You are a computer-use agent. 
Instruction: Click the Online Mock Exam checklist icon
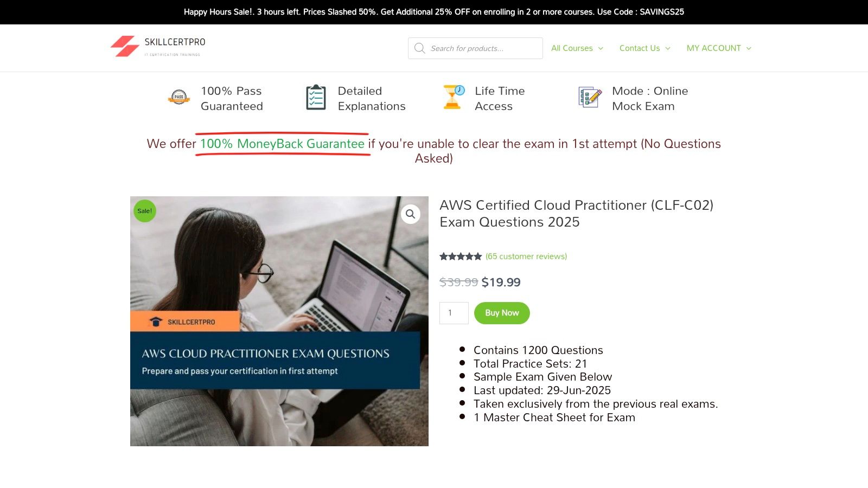[x=590, y=98]
